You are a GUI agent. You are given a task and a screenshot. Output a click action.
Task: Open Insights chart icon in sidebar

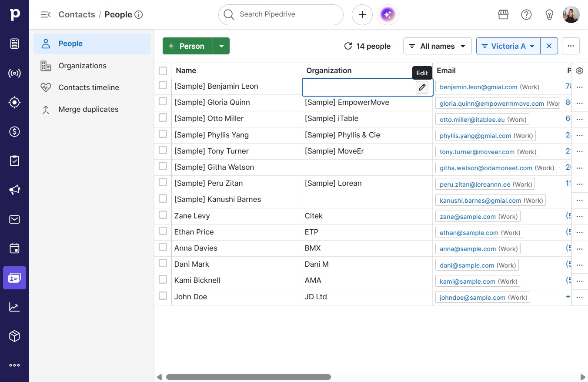(14, 307)
